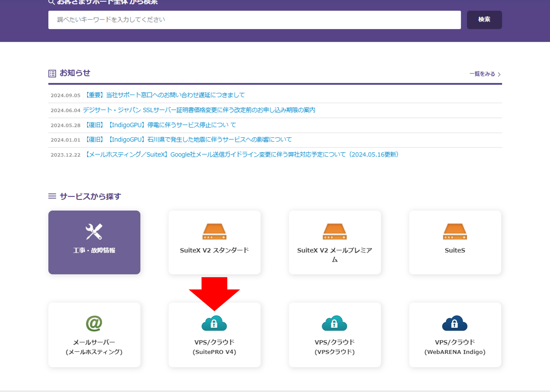The width and height of the screenshot is (550, 392).
Task: Select the VPS/クラウド (VPSクラウド) label
Action: pos(335,347)
